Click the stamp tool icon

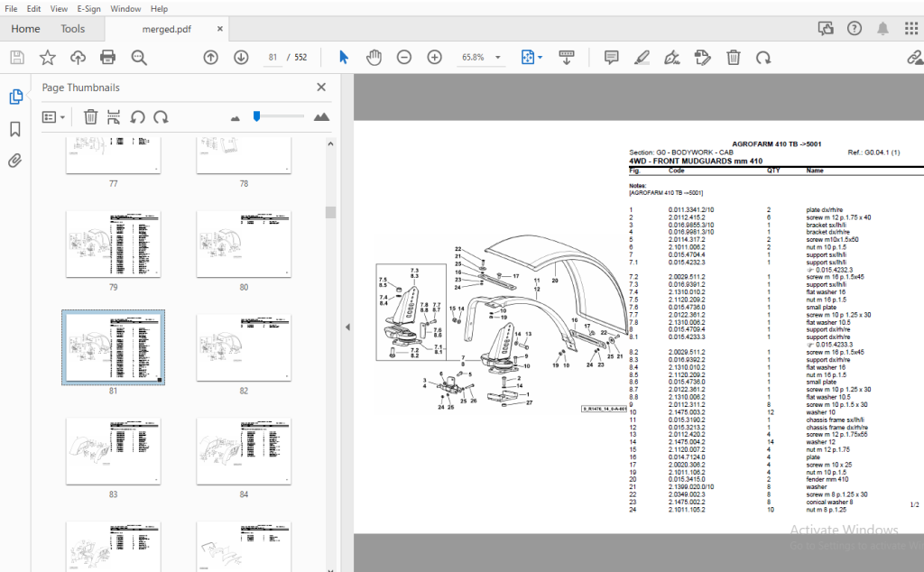702,57
